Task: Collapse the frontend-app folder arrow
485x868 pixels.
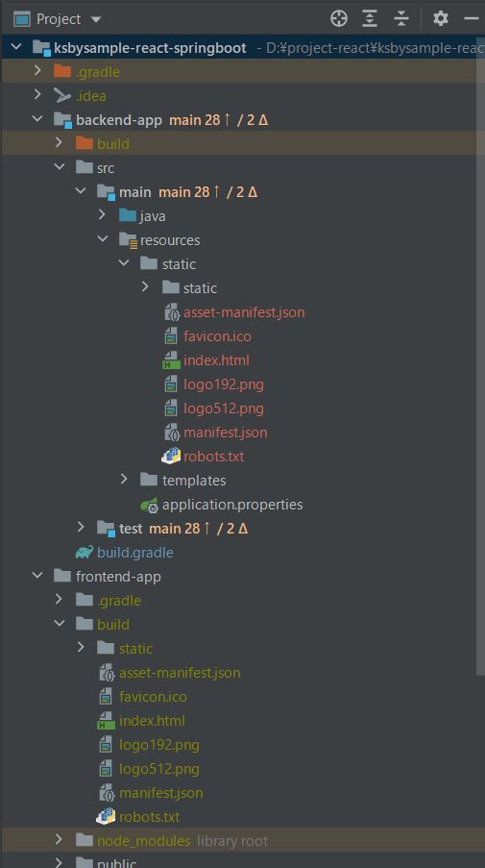Action: tap(37, 576)
